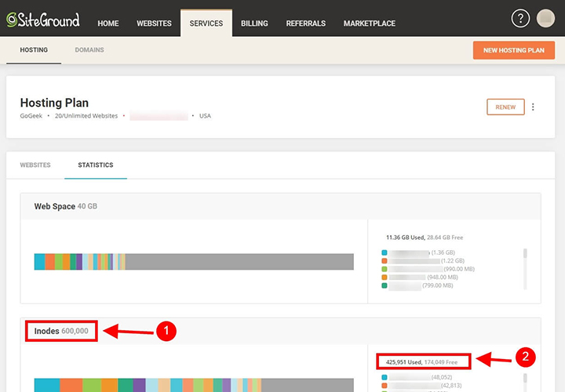Open the help question mark icon
Image resolution: width=565 pixels, height=392 pixels.
pos(520,18)
